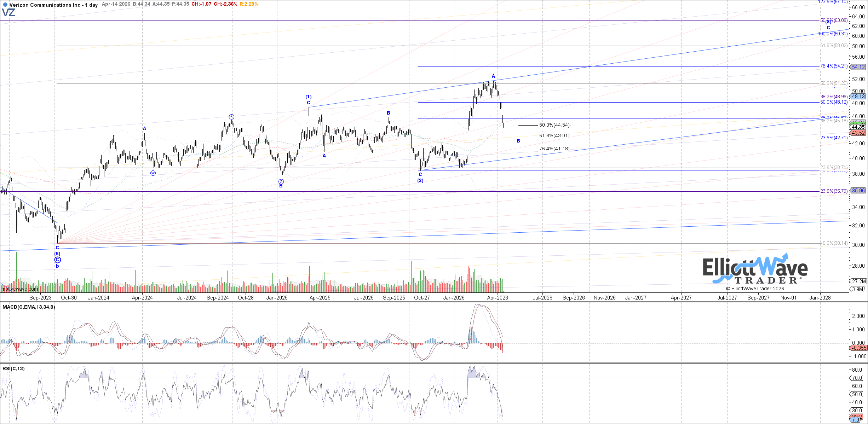The width and height of the screenshot is (868, 424).
Task: Click the 49.13 blue price tag
Action: (858, 97)
